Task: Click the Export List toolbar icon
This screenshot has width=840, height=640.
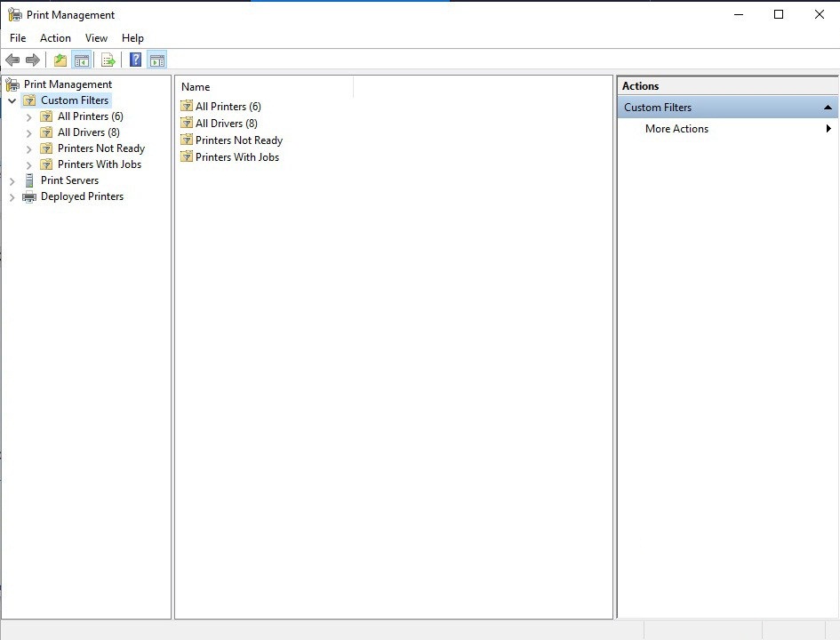Action: pyautogui.click(x=108, y=60)
